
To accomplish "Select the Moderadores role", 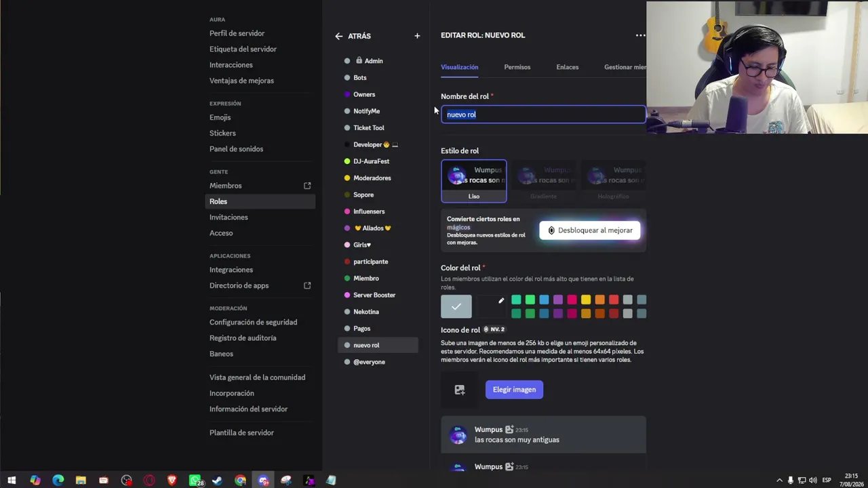I will coord(378,178).
